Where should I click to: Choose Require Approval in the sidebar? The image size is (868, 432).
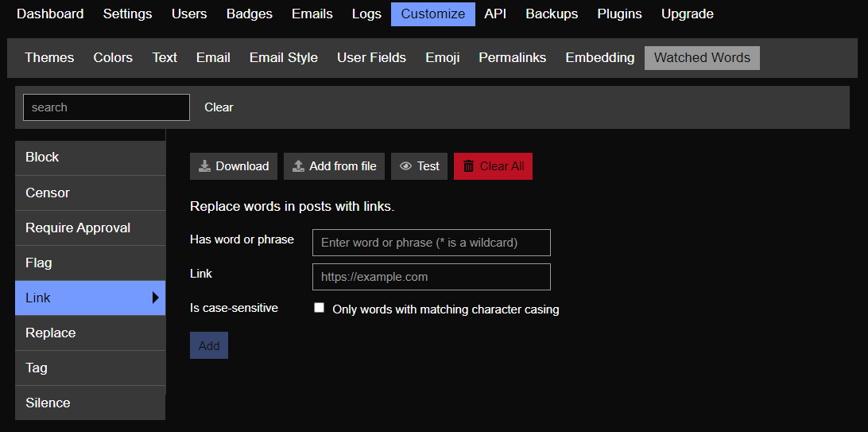click(91, 228)
